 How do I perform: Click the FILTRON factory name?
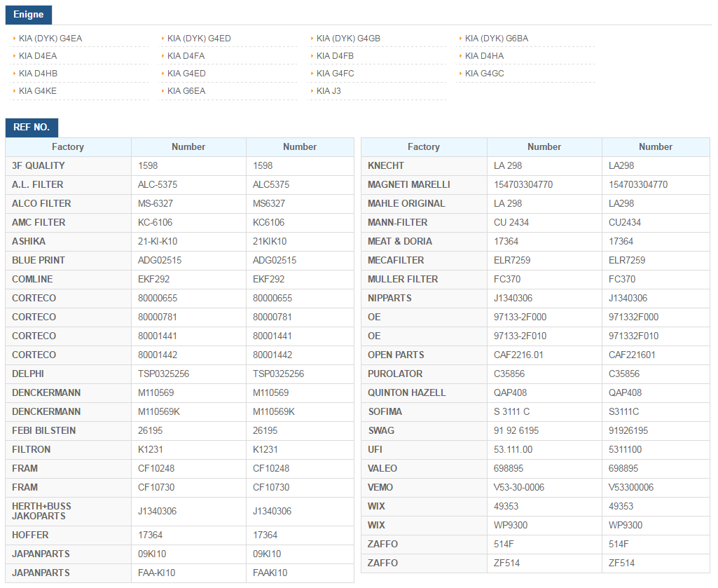click(x=31, y=450)
